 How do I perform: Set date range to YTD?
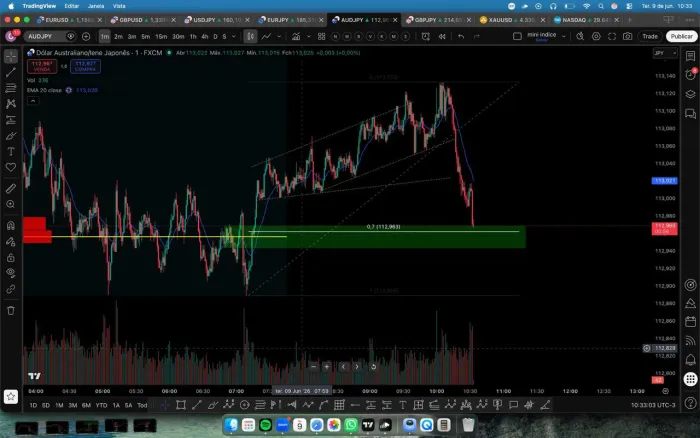[101, 405]
